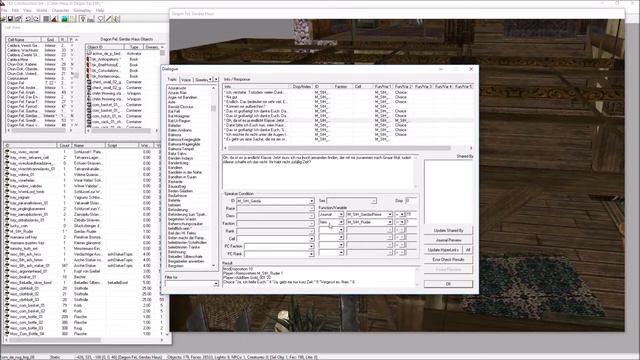
Task: Click into the response text box
Action: [x=318, y=171]
